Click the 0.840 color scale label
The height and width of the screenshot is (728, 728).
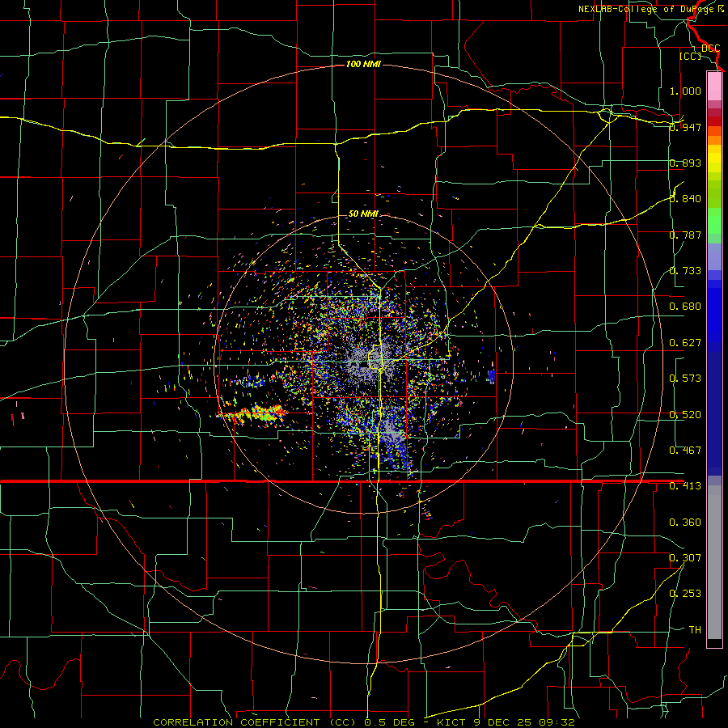point(685,199)
